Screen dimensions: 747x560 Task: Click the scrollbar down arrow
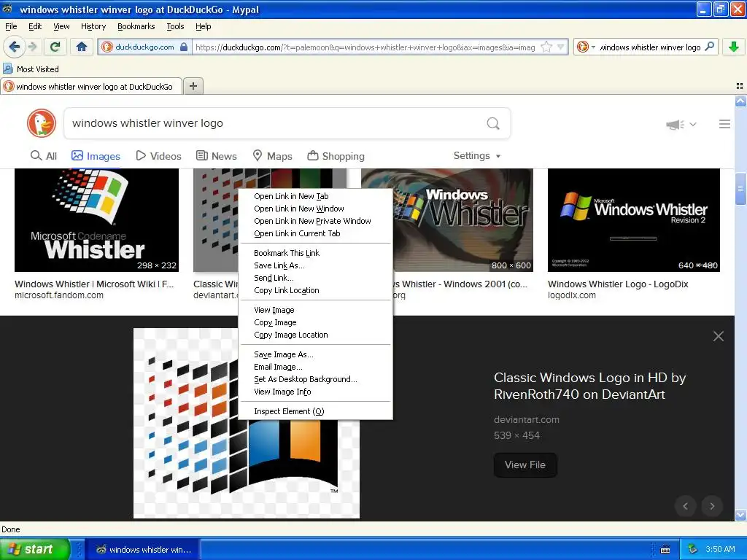pos(740,515)
